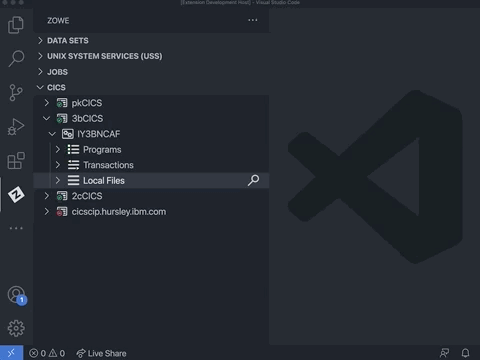Open the Accounts menu icon
Image resolution: width=480 pixels, height=360 pixels.
[x=17, y=295]
